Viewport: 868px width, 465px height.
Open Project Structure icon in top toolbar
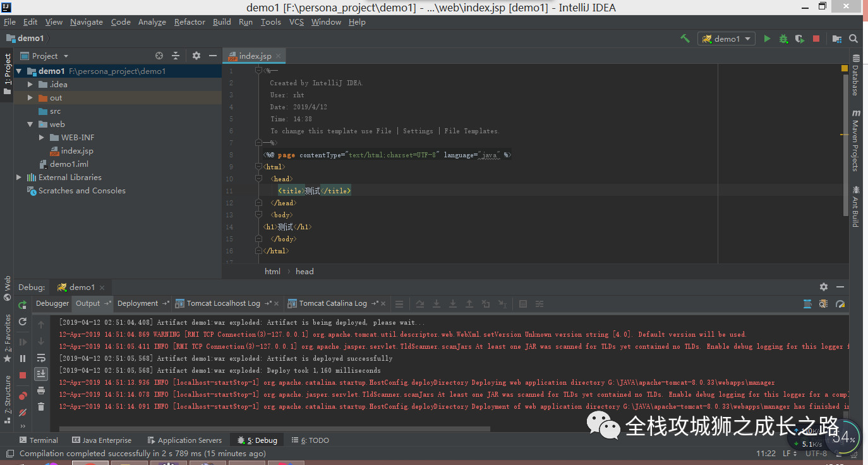pyautogui.click(x=837, y=39)
